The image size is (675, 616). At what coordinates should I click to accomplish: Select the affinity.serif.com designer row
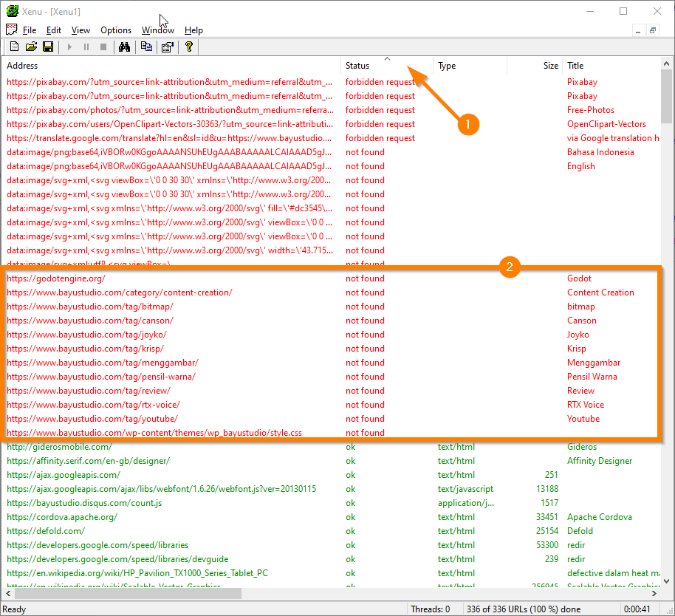point(332,461)
